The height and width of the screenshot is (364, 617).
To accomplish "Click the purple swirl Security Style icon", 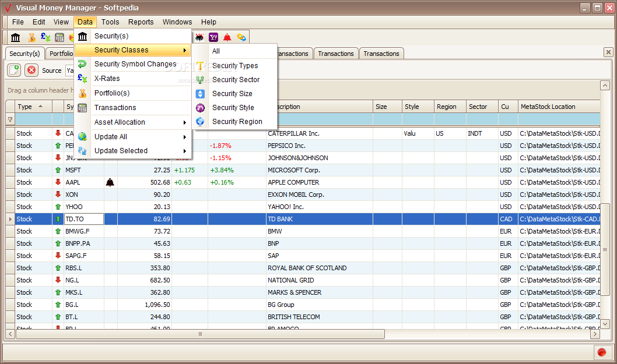I will 200,108.
